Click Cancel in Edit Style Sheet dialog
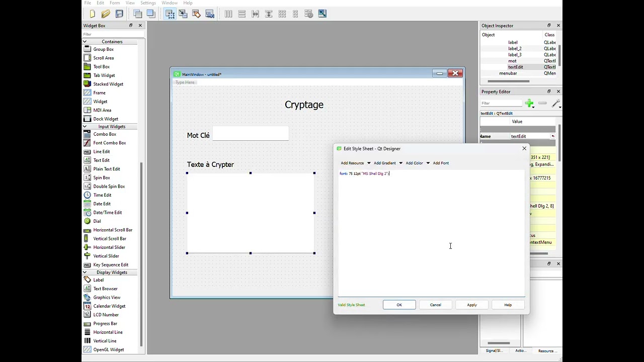644x362 pixels. [435, 305]
